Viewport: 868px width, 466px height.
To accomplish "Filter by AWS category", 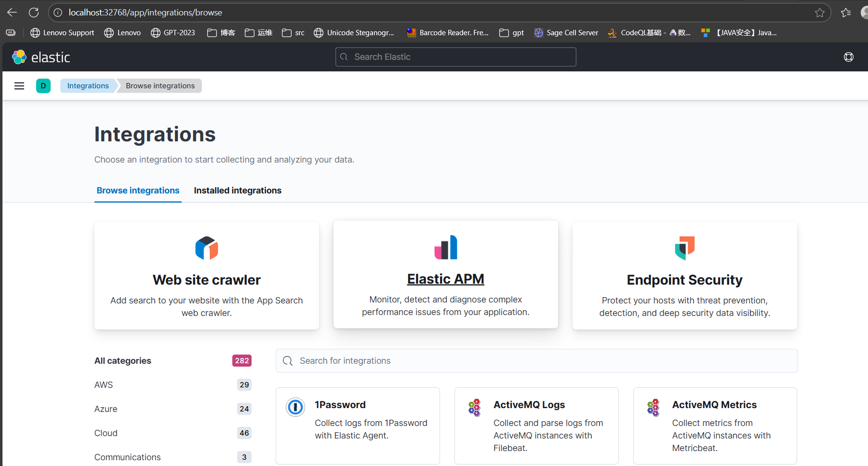I will [104, 385].
